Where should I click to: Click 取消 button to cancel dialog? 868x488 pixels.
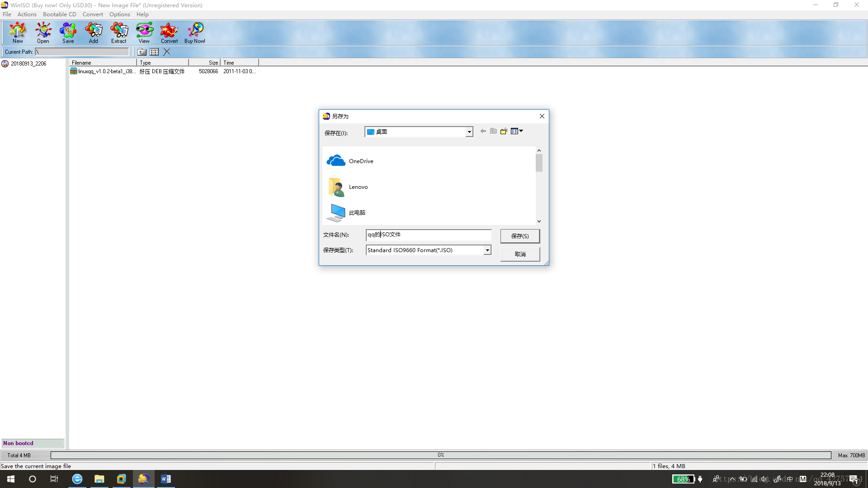click(x=520, y=253)
